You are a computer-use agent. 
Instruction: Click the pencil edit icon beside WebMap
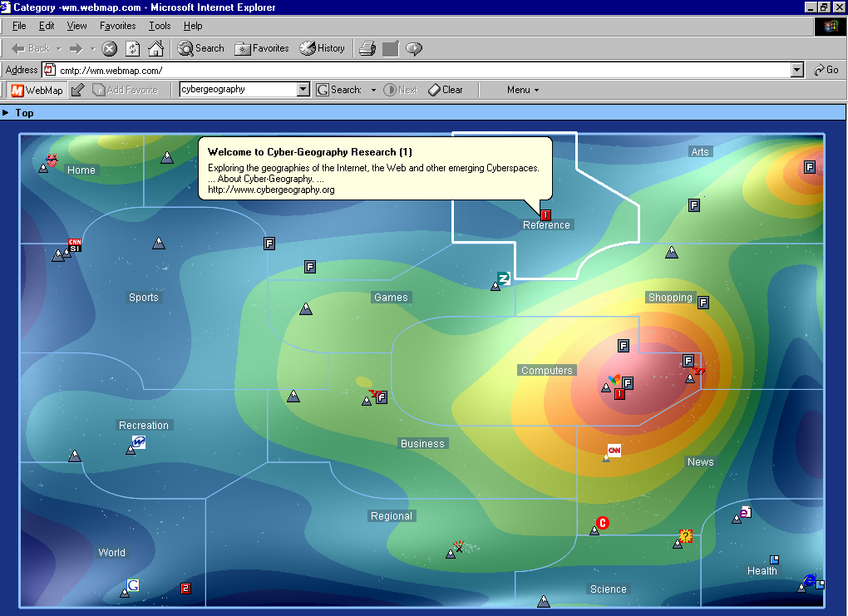78,90
